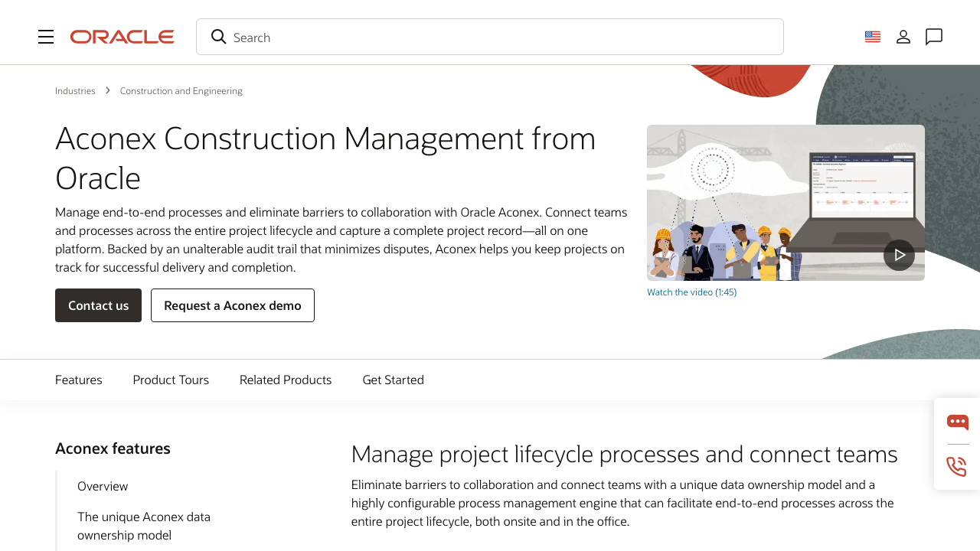
Task: Open the Related Products section
Action: click(285, 380)
